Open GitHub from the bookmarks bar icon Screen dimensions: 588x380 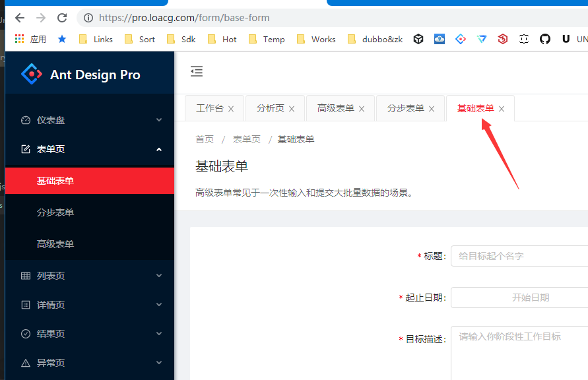(545, 39)
